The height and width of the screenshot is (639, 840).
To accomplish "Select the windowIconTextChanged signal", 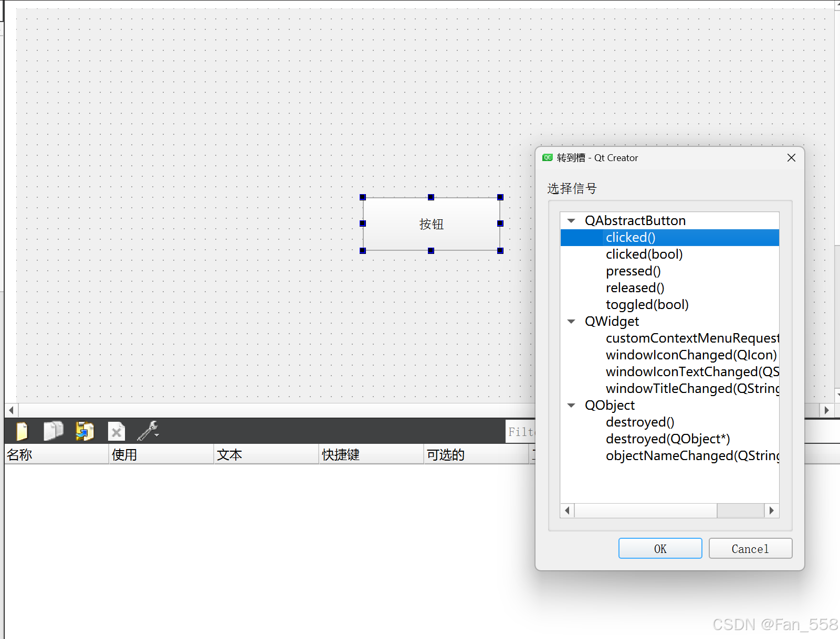I will coord(670,372).
